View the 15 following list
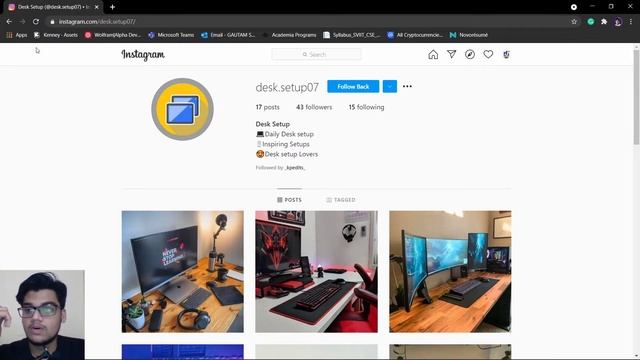This screenshot has height=360, width=640. click(x=366, y=107)
